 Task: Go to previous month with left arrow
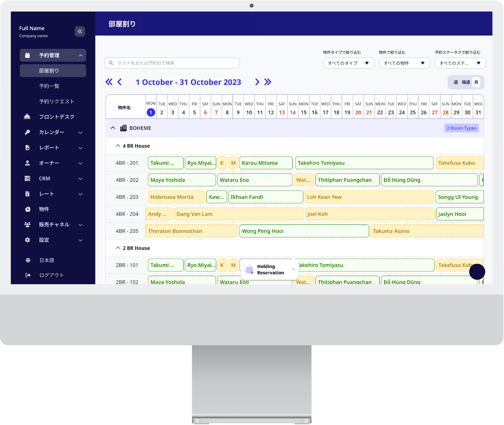pyautogui.click(x=119, y=82)
